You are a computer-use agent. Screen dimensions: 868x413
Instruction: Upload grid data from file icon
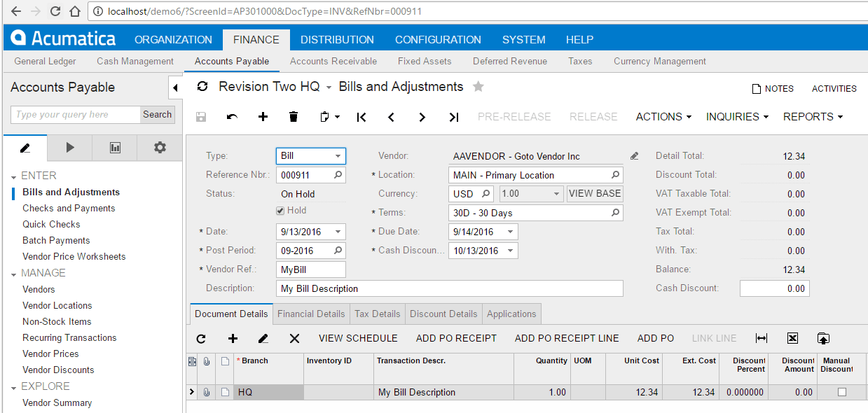[x=823, y=338]
